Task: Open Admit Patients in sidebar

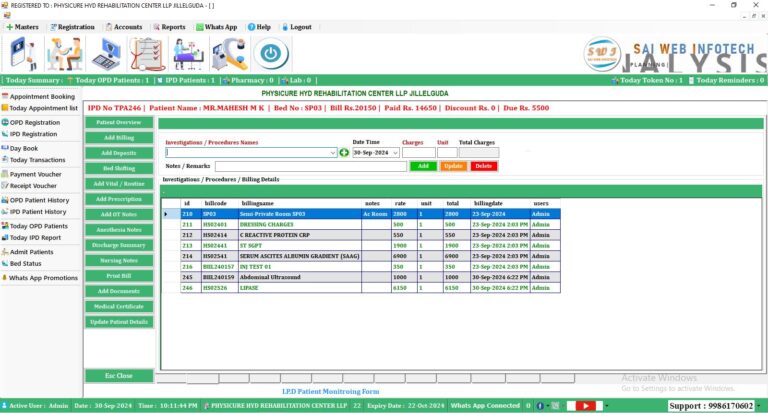Action: pos(29,252)
